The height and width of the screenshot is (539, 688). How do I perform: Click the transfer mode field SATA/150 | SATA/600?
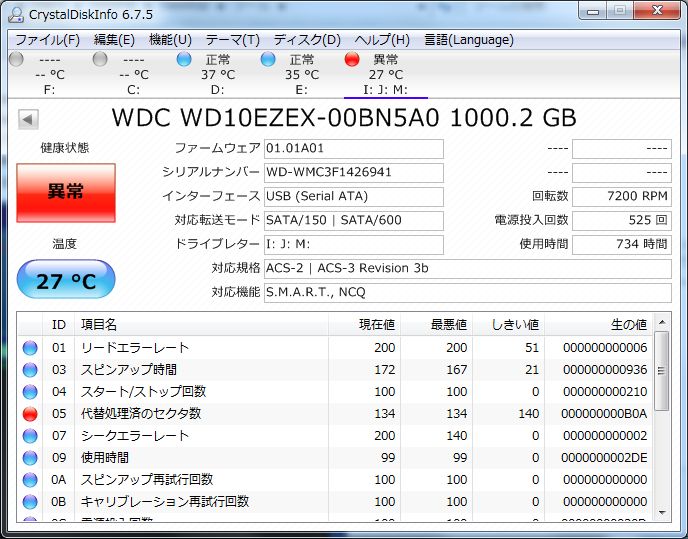click(x=354, y=220)
